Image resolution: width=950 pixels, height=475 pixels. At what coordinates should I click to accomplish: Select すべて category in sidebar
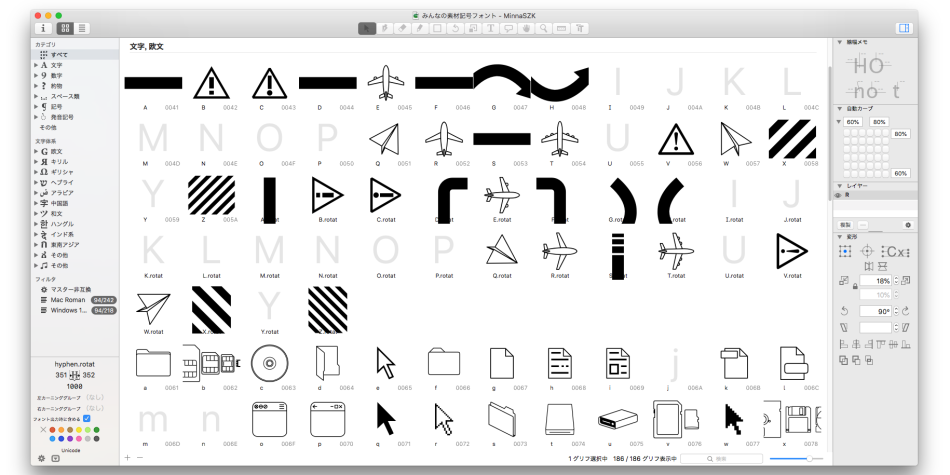point(57,55)
